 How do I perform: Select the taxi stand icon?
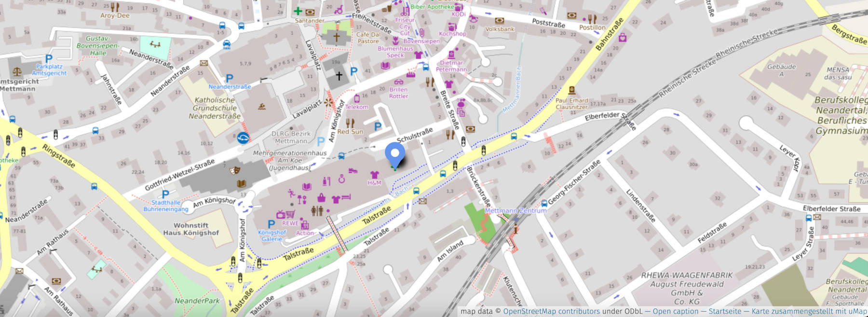(227, 45)
